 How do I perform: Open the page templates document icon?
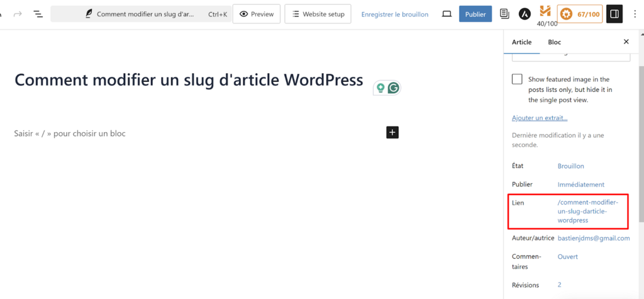coord(504,14)
